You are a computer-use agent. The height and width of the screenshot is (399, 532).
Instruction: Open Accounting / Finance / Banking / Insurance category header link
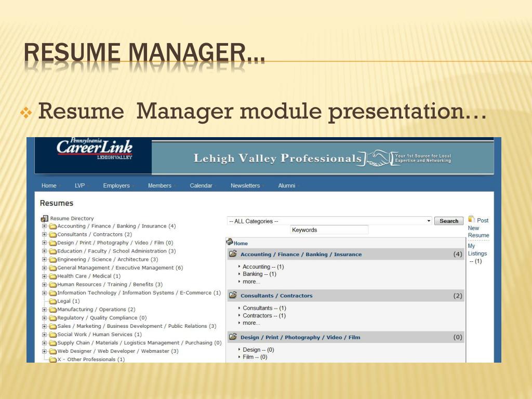click(301, 255)
